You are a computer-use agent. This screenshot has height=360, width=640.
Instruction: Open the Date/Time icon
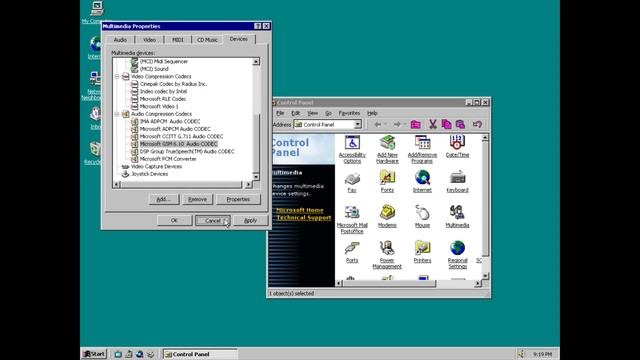457,147
